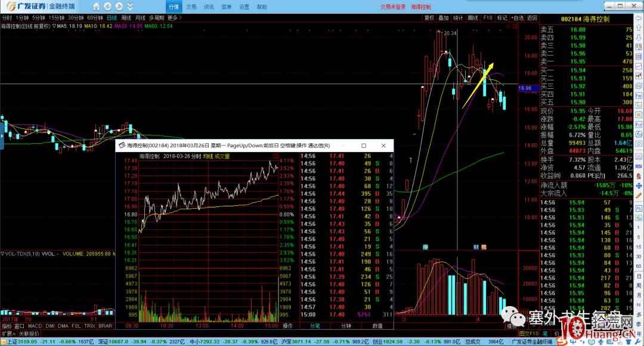Click the 叠加 overlay button

[x=444, y=18]
